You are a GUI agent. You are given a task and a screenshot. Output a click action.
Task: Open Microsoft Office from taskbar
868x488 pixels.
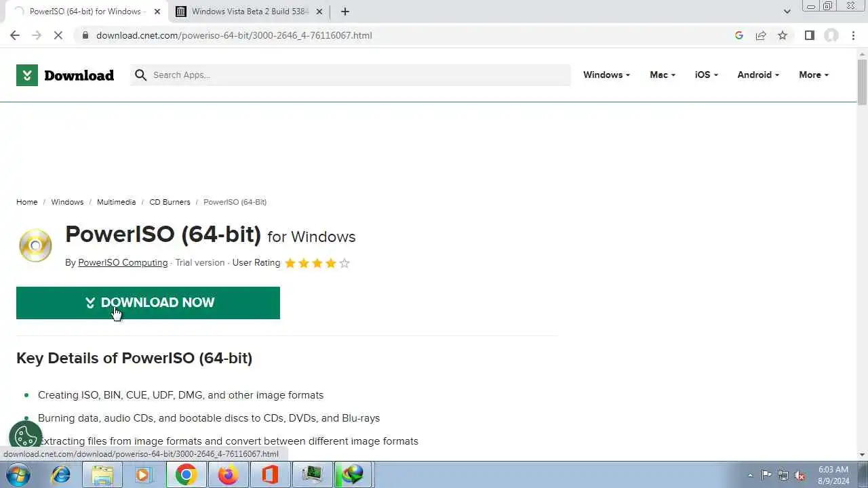[x=270, y=474]
